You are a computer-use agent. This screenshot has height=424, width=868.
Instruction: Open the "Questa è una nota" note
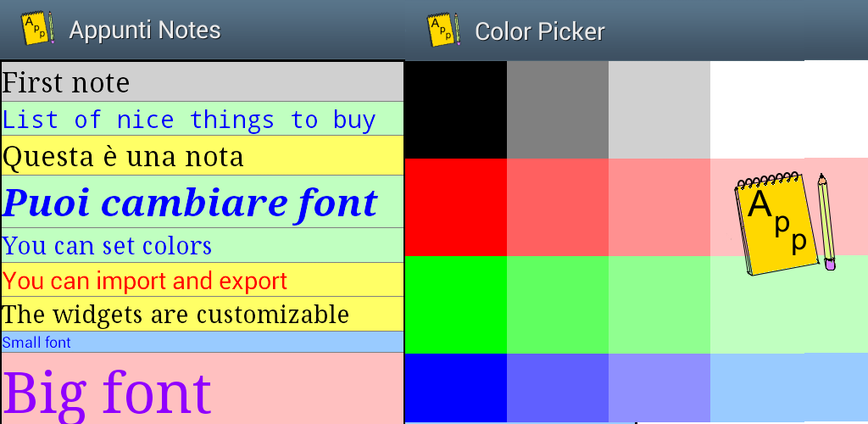202,155
